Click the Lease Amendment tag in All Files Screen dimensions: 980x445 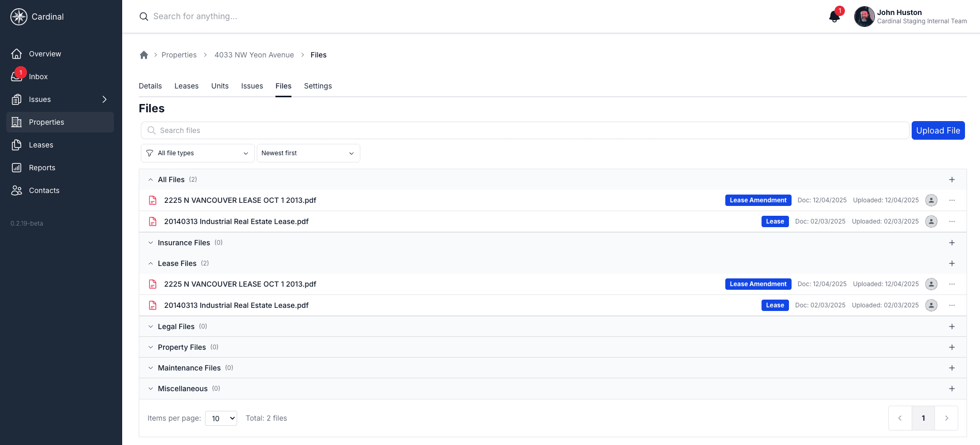[x=758, y=200]
